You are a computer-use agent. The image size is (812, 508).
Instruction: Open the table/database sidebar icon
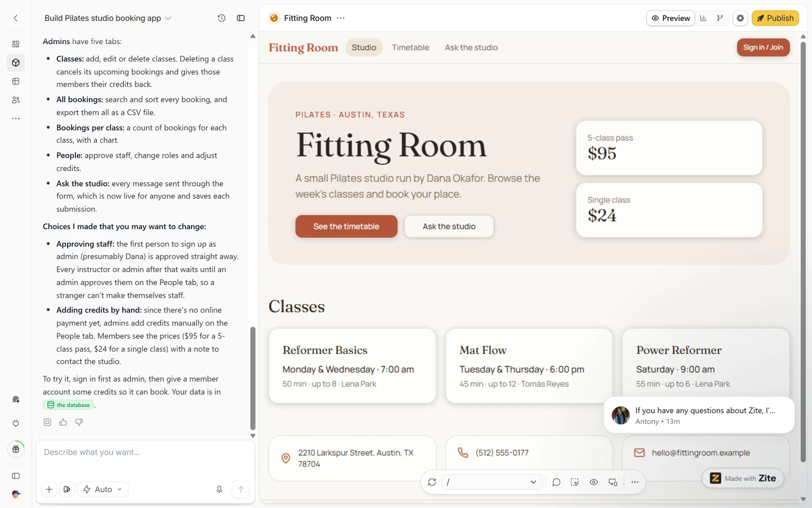pos(16,81)
